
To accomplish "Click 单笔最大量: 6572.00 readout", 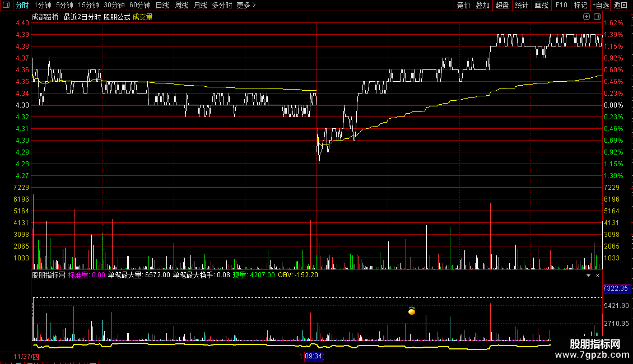I will click(x=139, y=275).
